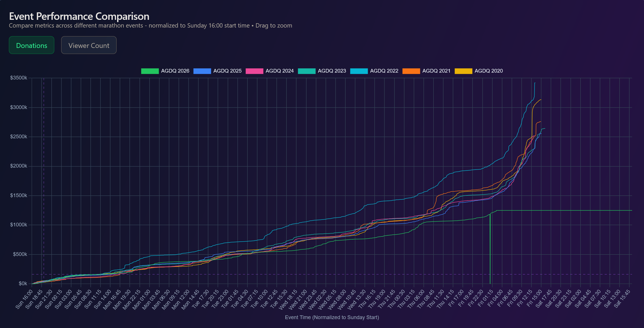Click the AGDQ 2026 green legend swatch
The image size is (644, 328).
pyautogui.click(x=150, y=71)
